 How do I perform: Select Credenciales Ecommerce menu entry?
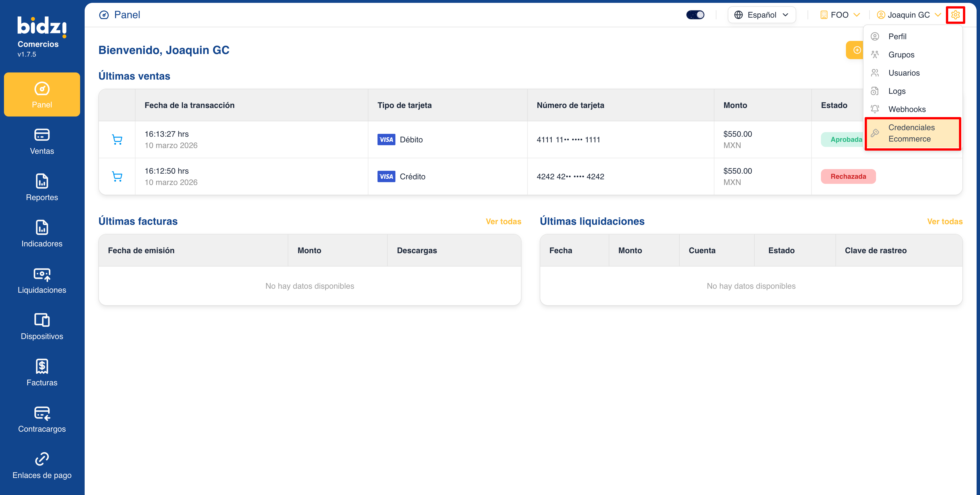coord(912,133)
